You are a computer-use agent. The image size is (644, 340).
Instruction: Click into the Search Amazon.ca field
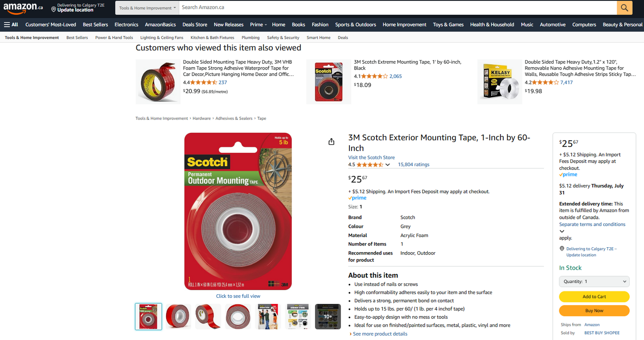coord(397,8)
